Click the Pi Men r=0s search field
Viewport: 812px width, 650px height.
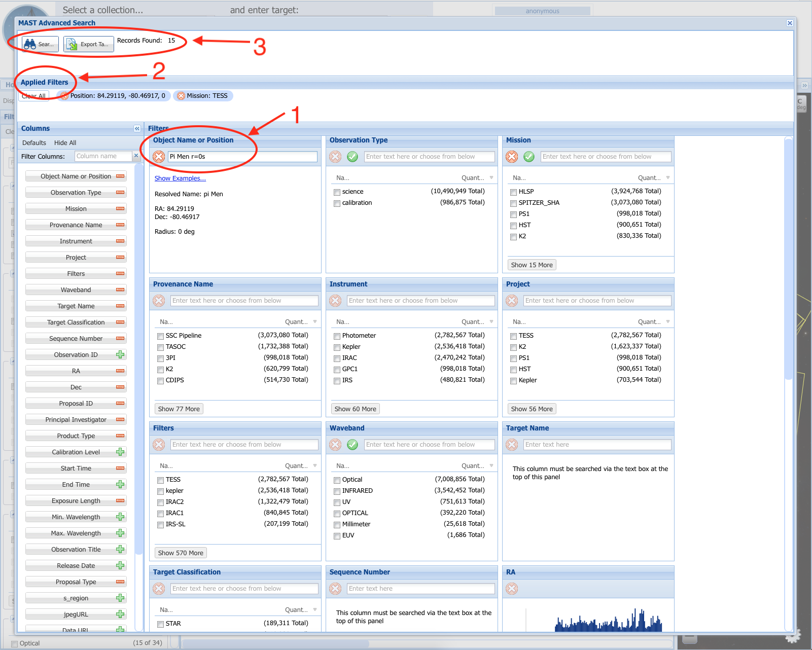point(242,157)
